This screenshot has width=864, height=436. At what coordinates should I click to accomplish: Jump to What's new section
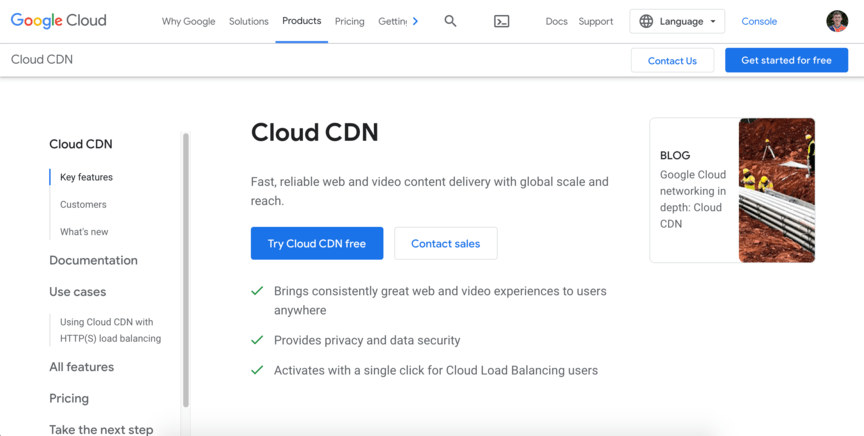pyautogui.click(x=84, y=232)
